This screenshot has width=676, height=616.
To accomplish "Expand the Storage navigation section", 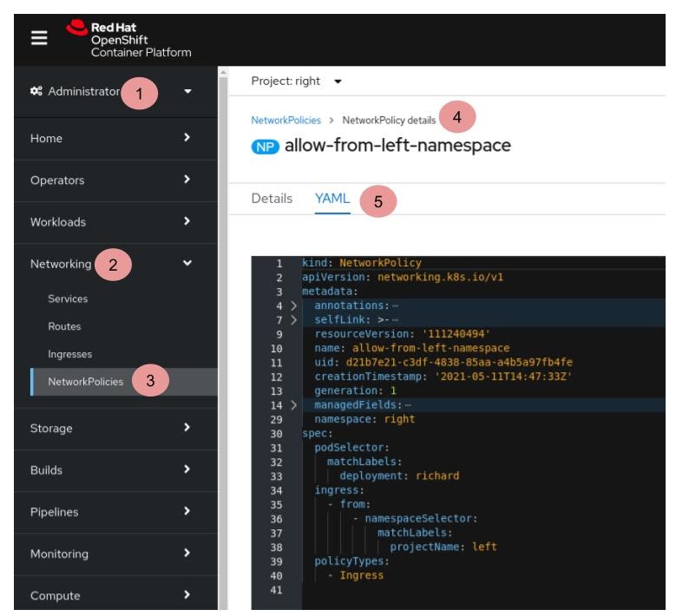I will [187, 428].
